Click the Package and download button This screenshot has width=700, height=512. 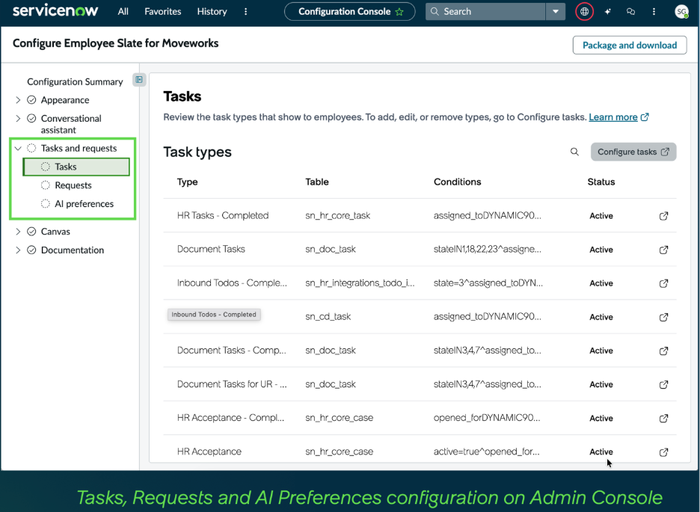click(629, 45)
